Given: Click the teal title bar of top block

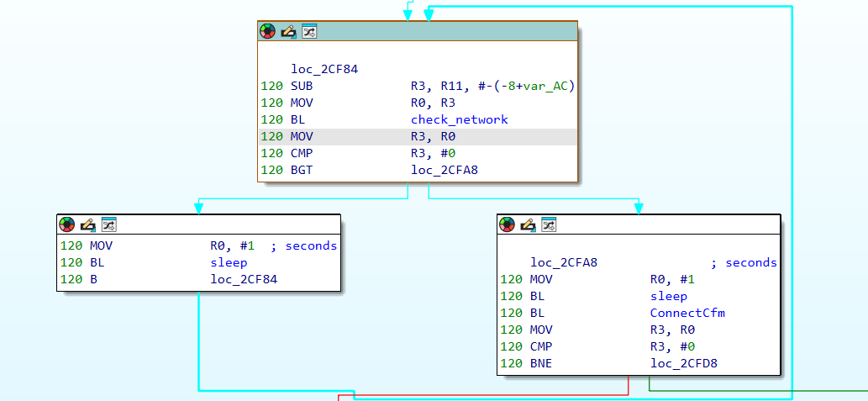Looking at the screenshot, I should 445,32.
